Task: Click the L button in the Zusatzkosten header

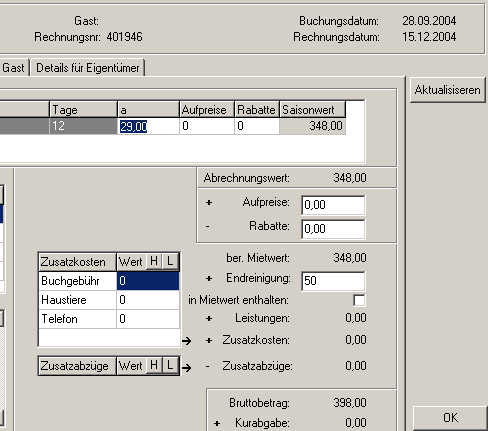Action: (170, 261)
